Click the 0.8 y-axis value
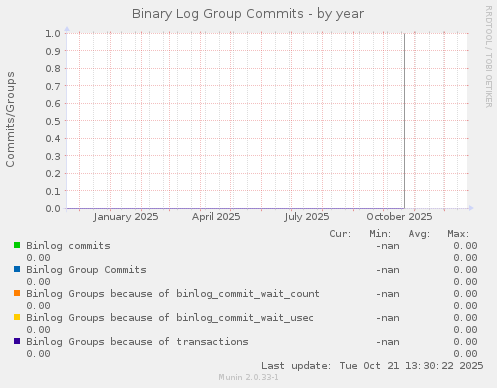Viewport: 497px width, 388px height. 53,68
